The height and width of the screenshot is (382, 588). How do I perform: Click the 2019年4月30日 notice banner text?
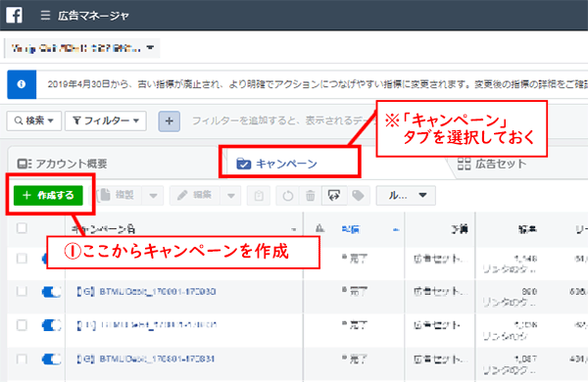coord(317,84)
